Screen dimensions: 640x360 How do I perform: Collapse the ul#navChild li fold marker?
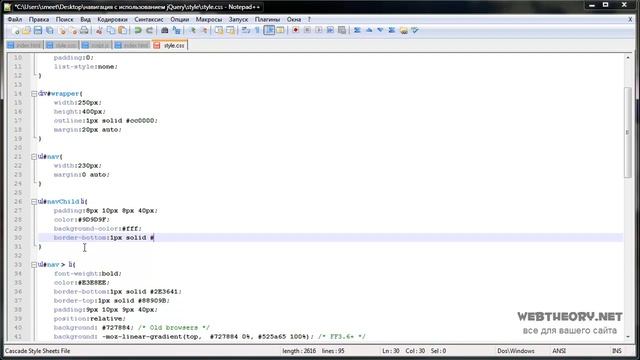(34, 202)
